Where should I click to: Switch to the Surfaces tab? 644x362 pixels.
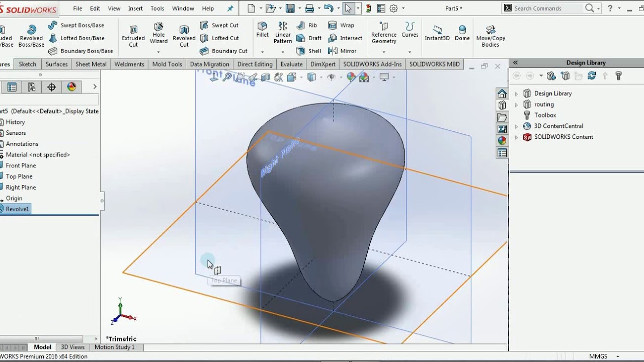[x=56, y=64]
